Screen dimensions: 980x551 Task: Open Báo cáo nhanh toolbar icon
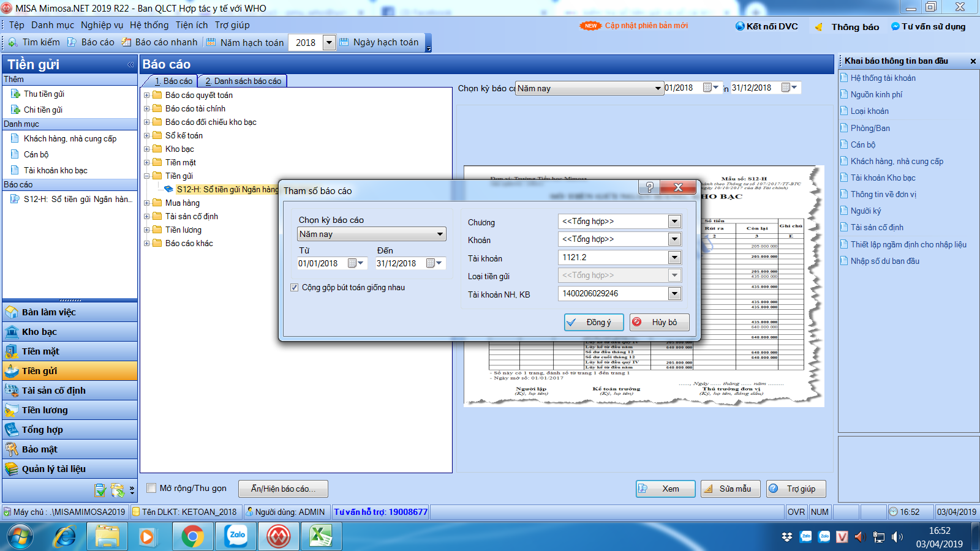126,42
